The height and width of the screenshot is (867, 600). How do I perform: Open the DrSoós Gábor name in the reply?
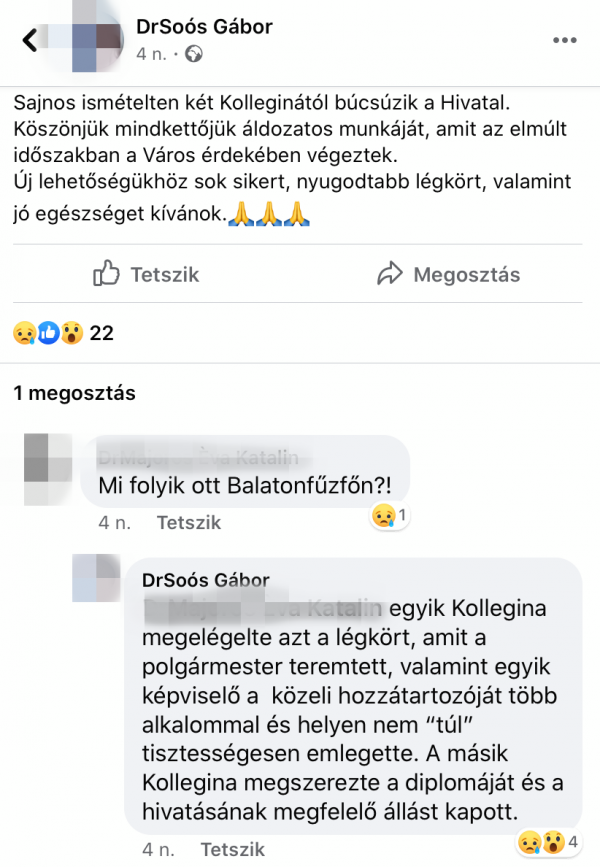pyautogui.click(x=206, y=580)
